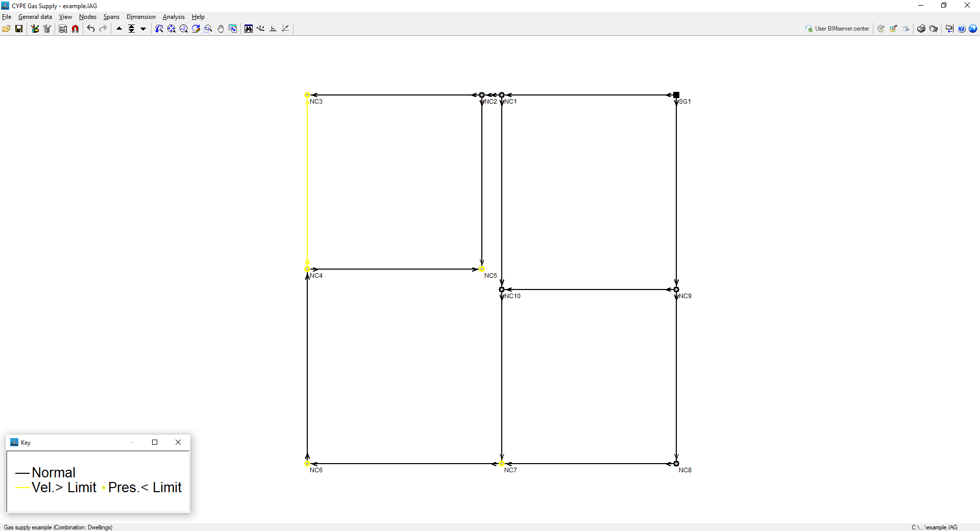Click the double-triangle with bars toolbar icon

coord(131,29)
